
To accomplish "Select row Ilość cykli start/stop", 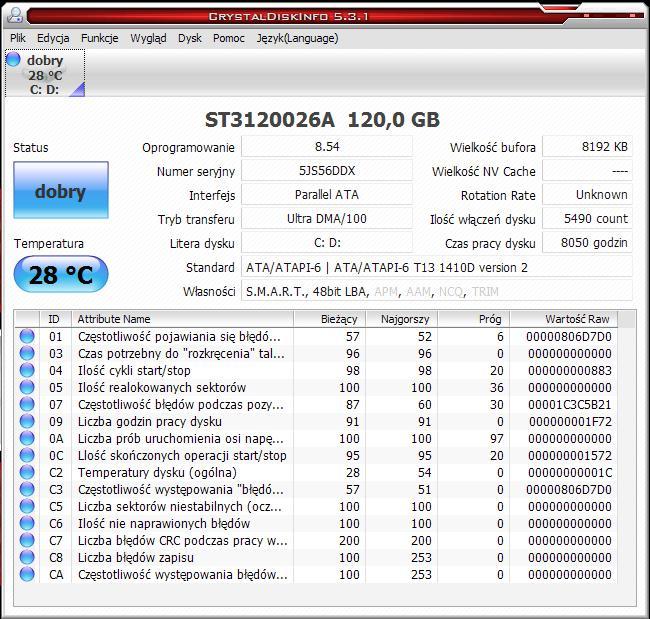I will pyautogui.click(x=316, y=370).
